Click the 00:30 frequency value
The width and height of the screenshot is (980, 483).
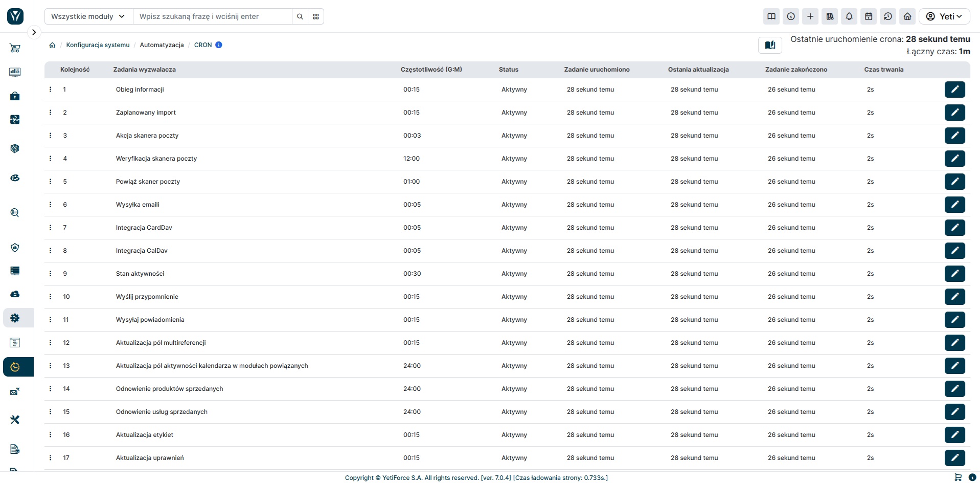(412, 274)
